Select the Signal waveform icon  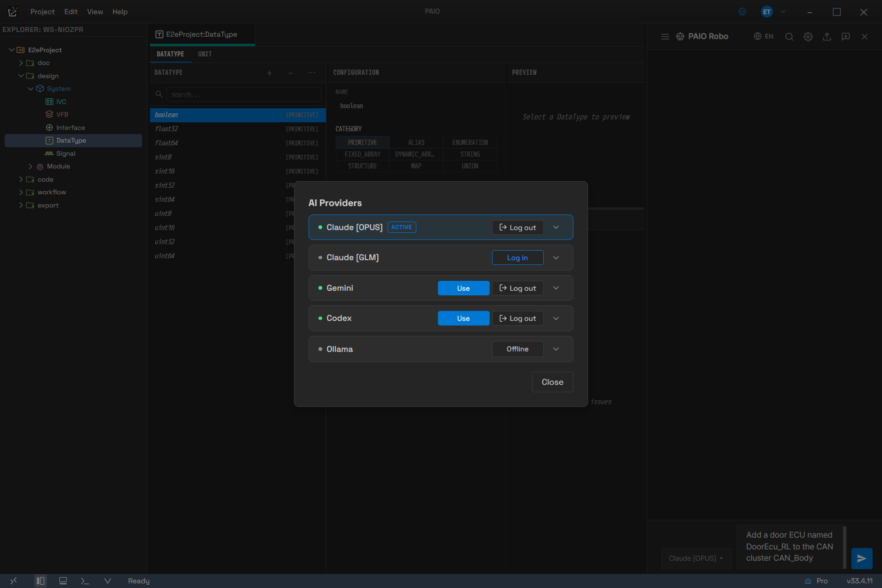[x=49, y=153]
